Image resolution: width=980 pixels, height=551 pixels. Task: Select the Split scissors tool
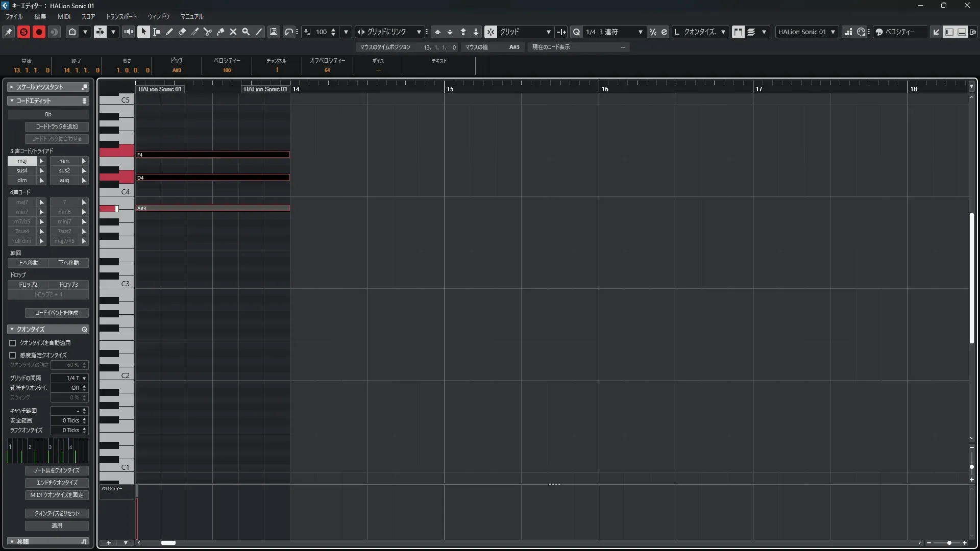coord(208,32)
